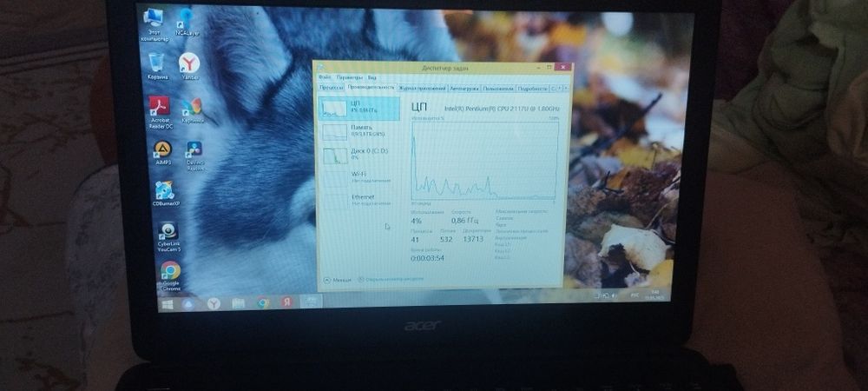Open the Параметры menu

pos(349,77)
